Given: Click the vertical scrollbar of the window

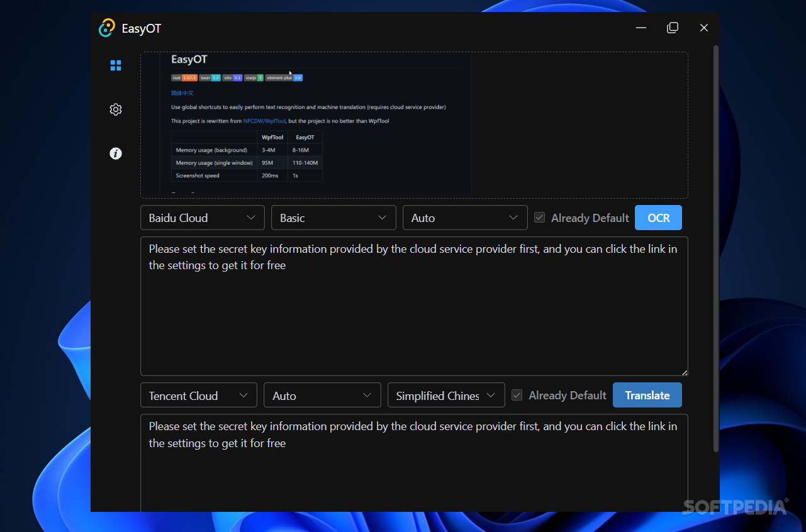Looking at the screenshot, I should pyautogui.click(x=716, y=248).
